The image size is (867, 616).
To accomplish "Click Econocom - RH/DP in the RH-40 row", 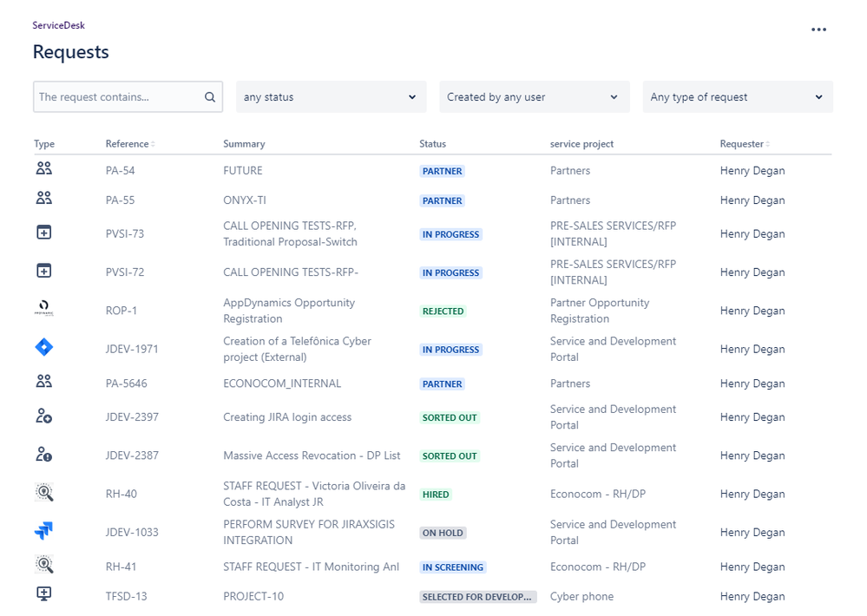I will click(x=598, y=494).
